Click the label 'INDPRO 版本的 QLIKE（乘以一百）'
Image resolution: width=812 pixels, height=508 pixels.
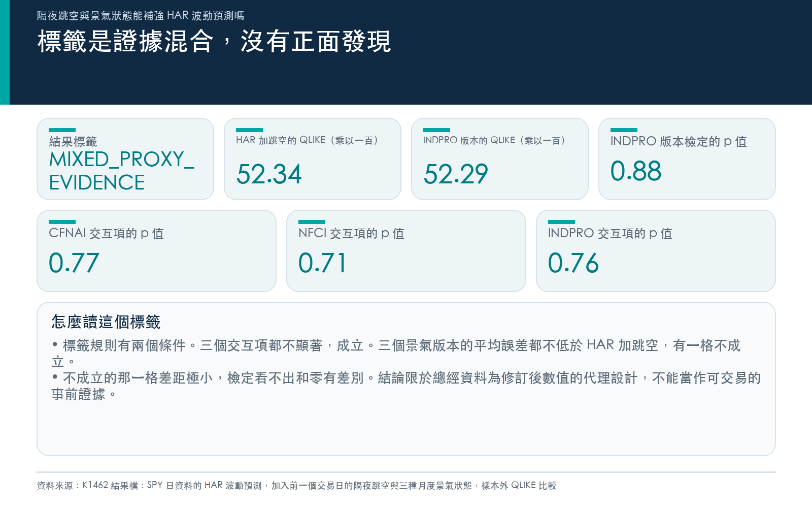(494, 140)
